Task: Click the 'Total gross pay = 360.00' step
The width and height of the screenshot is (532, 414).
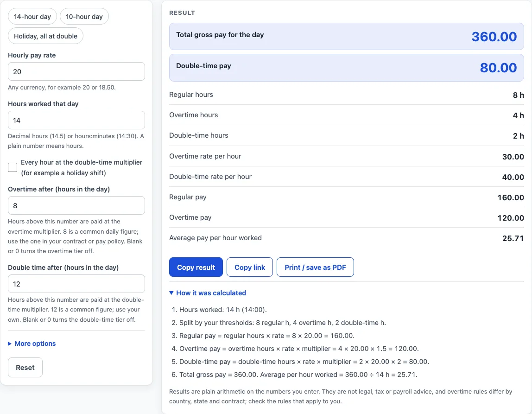Action: 298,375
